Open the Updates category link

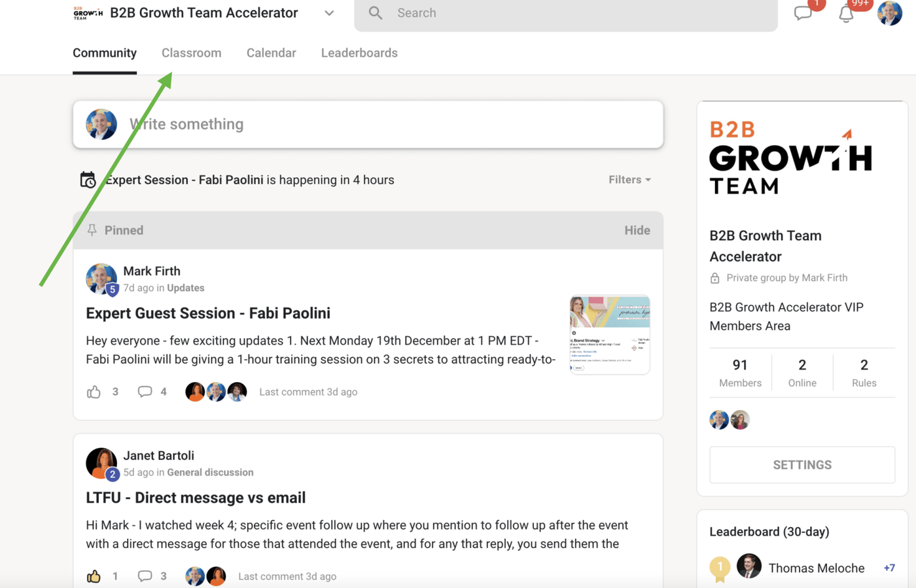coord(186,288)
